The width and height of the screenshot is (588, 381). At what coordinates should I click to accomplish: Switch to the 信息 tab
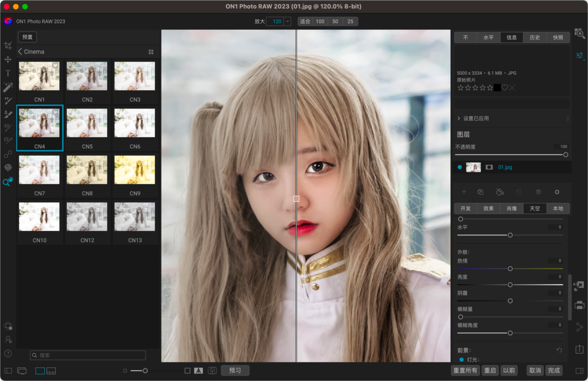[x=511, y=37]
